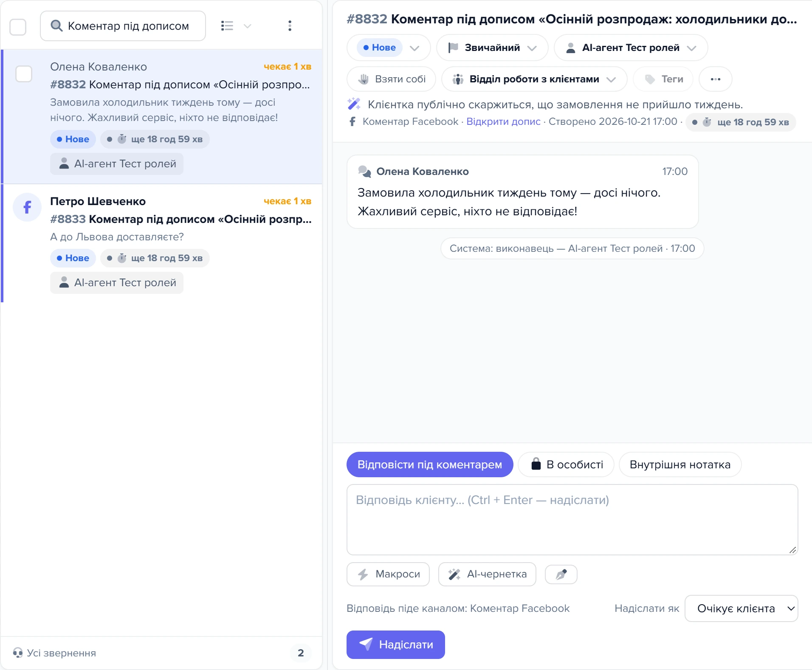Open the list view options icon
Image resolution: width=812 pixels, height=670 pixels.
coord(227,26)
